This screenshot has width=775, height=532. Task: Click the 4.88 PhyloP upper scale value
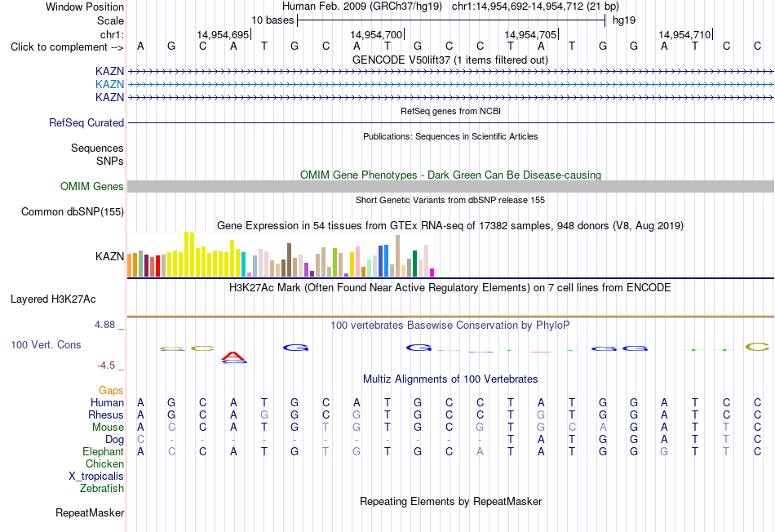[104, 325]
